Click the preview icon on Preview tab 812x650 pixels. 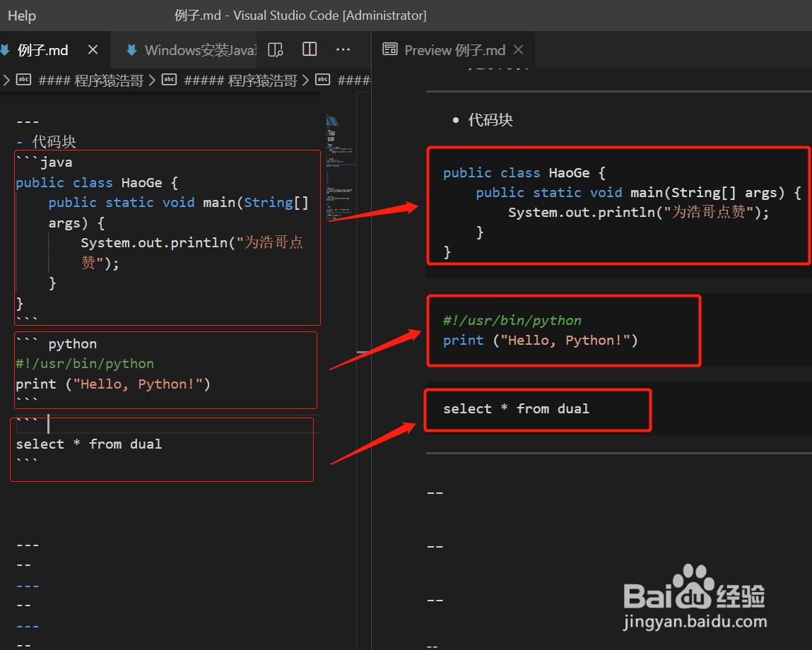(390, 49)
